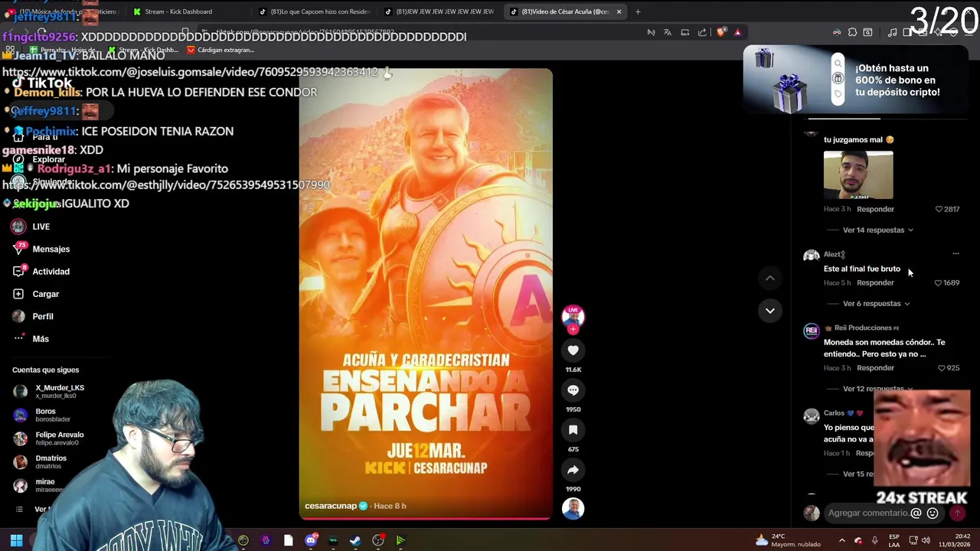Open Dmatrios followed account

tap(41, 461)
